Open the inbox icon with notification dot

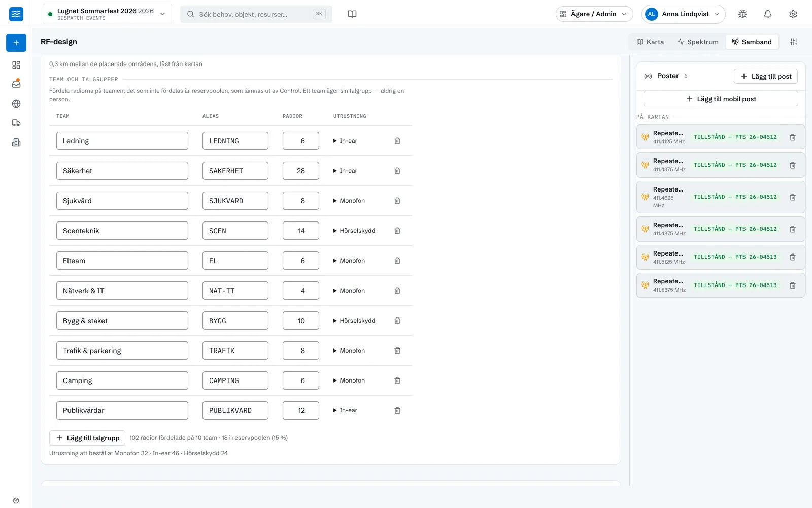pyautogui.click(x=16, y=84)
